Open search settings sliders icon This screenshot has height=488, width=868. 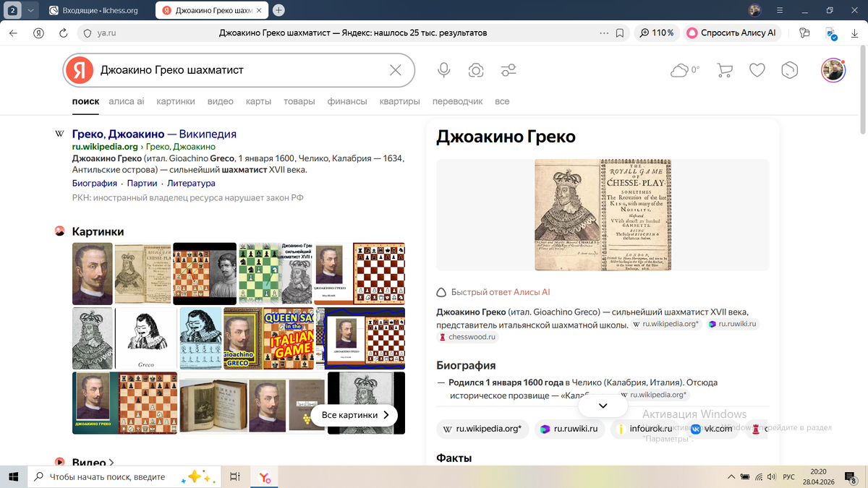coord(509,70)
